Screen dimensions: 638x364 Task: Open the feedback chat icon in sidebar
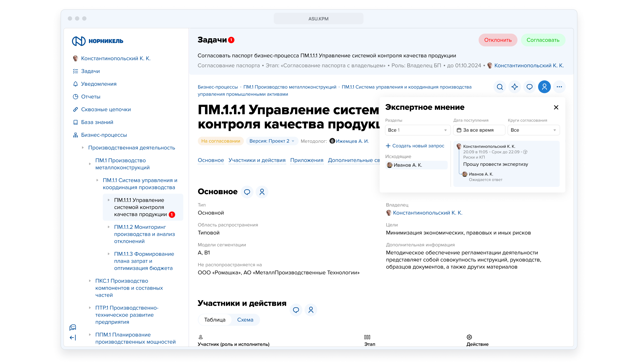point(72,327)
